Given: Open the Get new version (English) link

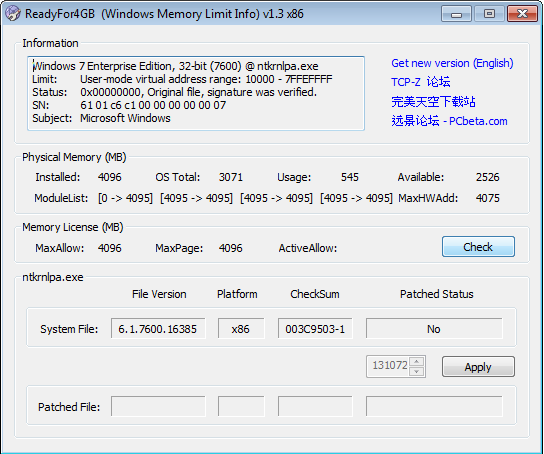Looking at the screenshot, I should click(452, 63).
